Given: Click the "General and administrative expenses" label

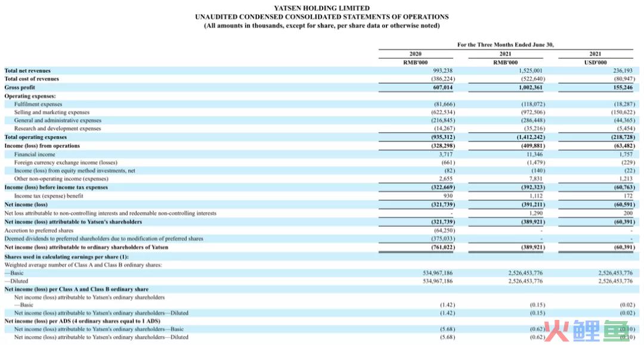Looking at the screenshot, I should click(x=57, y=121).
